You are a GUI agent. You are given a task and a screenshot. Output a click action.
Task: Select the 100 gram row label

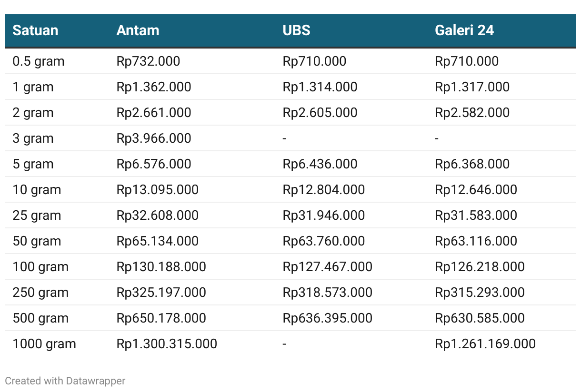40,267
